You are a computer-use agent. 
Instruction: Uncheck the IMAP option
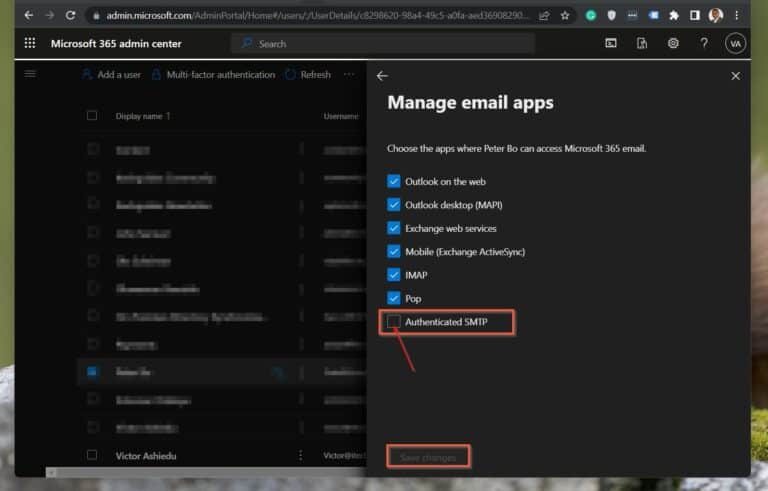coord(393,275)
